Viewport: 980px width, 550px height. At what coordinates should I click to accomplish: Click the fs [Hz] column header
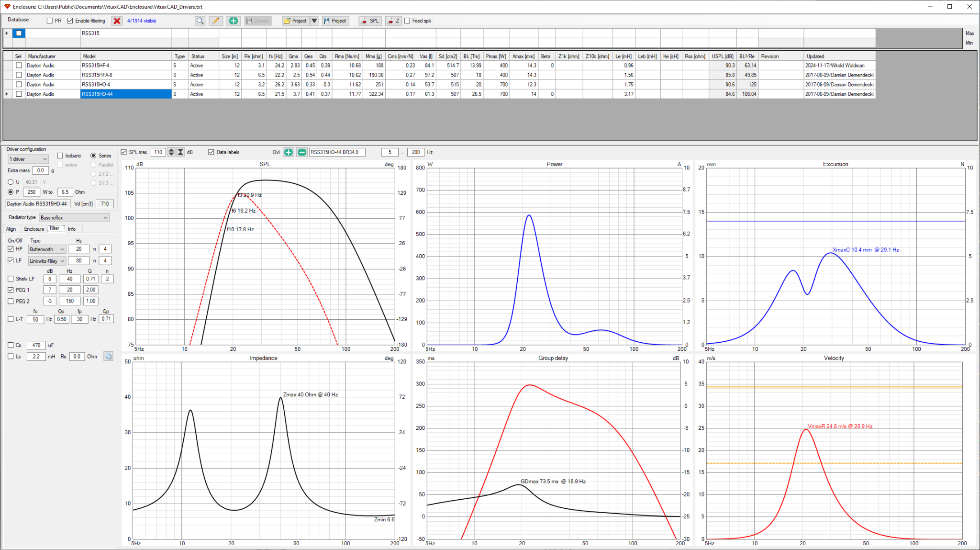coord(276,56)
